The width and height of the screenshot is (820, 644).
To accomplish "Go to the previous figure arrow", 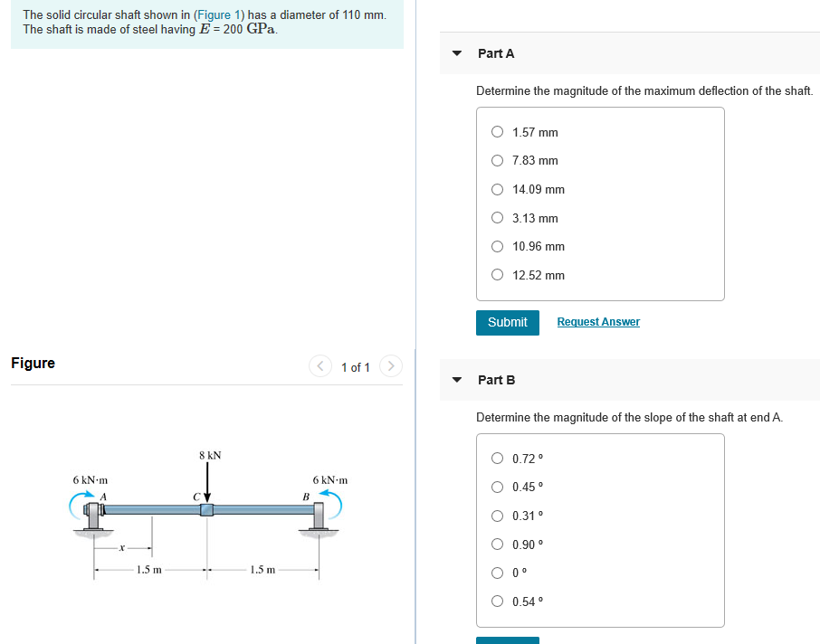I will (x=320, y=366).
